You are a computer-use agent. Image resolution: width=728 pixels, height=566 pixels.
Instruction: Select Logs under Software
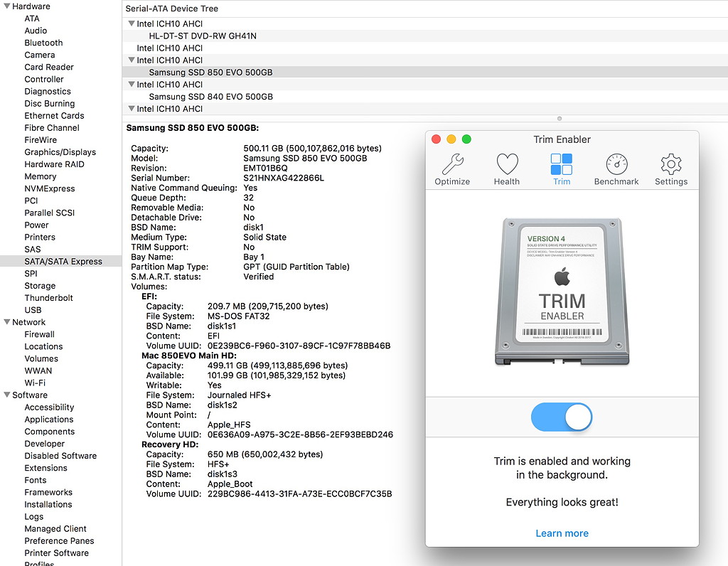(x=34, y=516)
